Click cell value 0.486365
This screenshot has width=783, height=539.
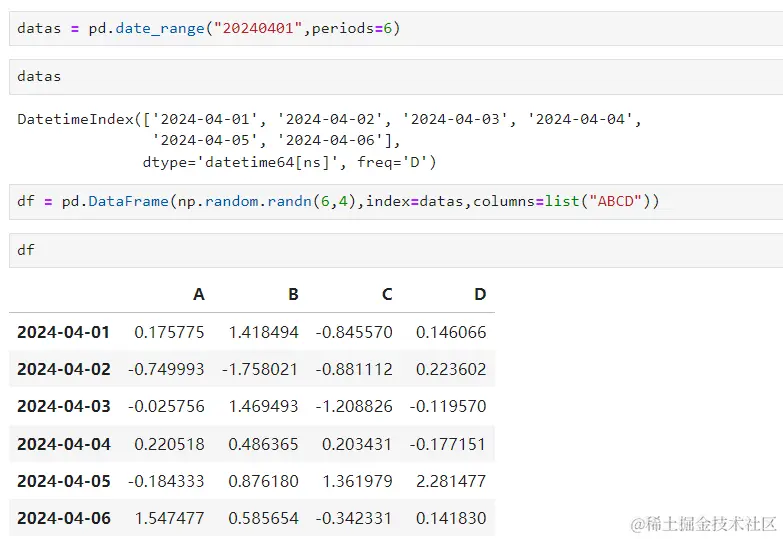tap(263, 444)
